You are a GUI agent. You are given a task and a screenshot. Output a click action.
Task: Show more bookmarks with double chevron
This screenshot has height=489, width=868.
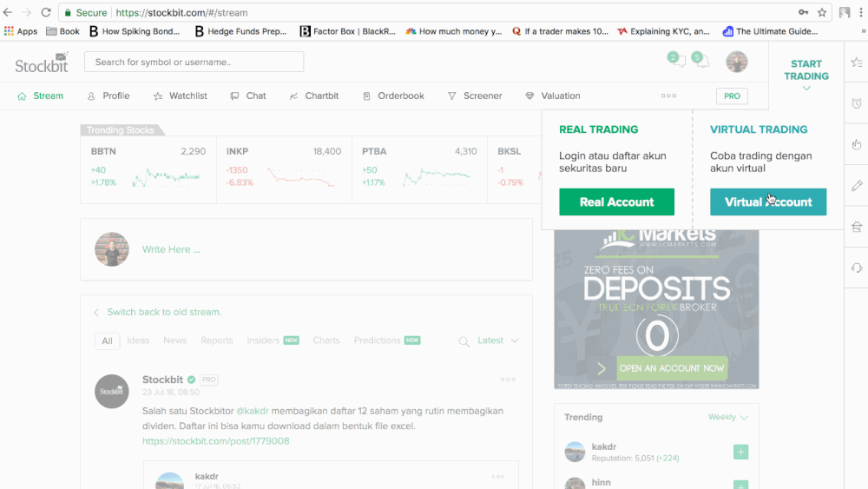(863, 31)
